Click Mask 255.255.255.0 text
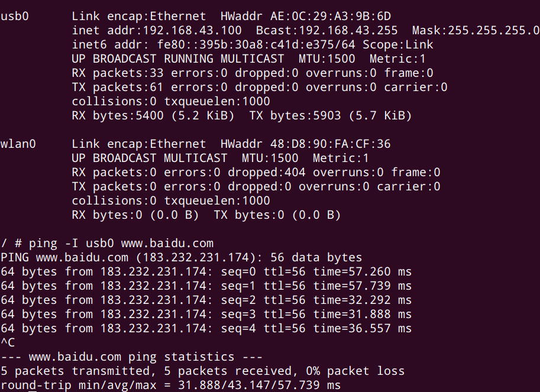The image size is (540, 392). (476, 30)
